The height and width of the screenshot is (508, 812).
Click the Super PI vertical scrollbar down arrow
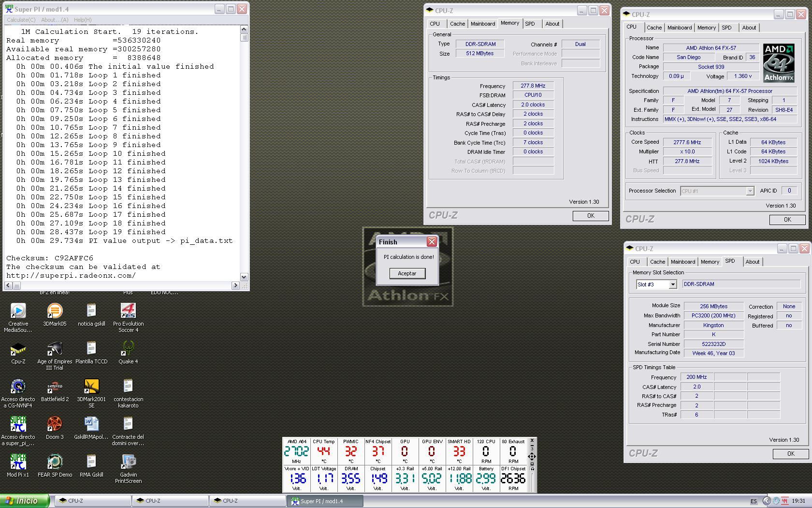tap(244, 277)
